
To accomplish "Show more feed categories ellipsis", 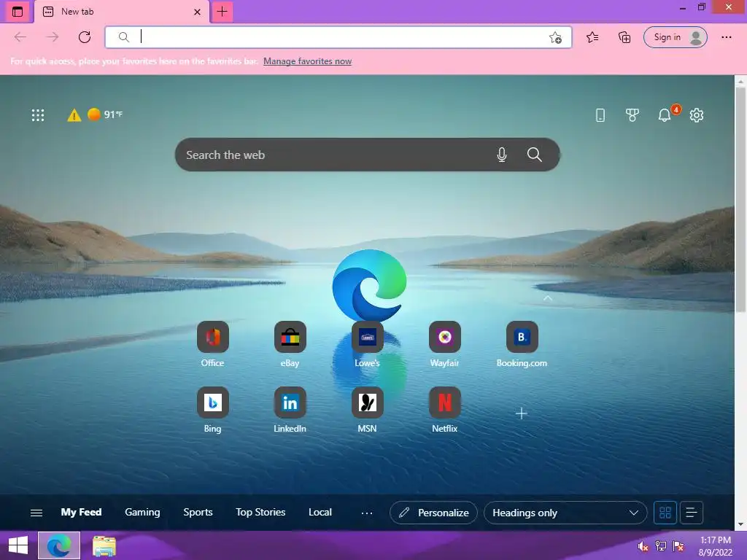I will (x=367, y=513).
